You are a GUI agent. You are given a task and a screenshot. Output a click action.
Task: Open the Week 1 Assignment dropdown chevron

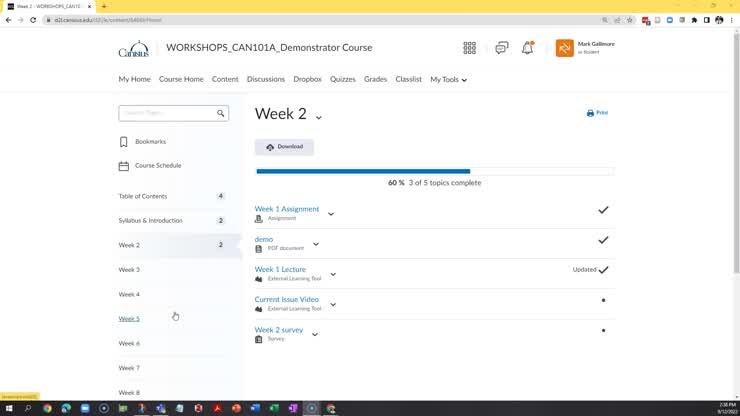point(331,214)
